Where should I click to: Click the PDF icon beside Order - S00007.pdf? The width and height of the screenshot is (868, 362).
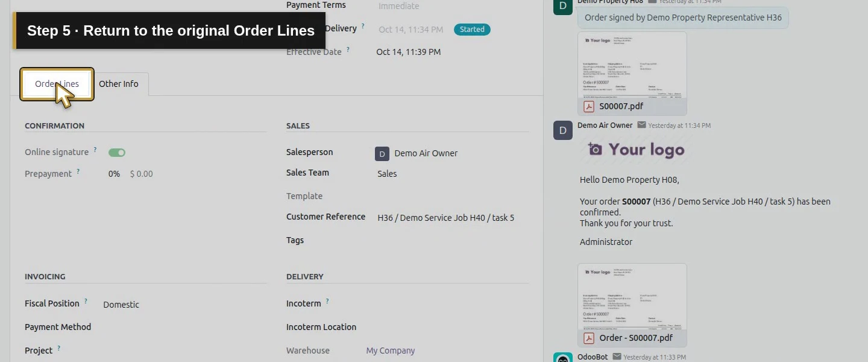click(x=588, y=338)
